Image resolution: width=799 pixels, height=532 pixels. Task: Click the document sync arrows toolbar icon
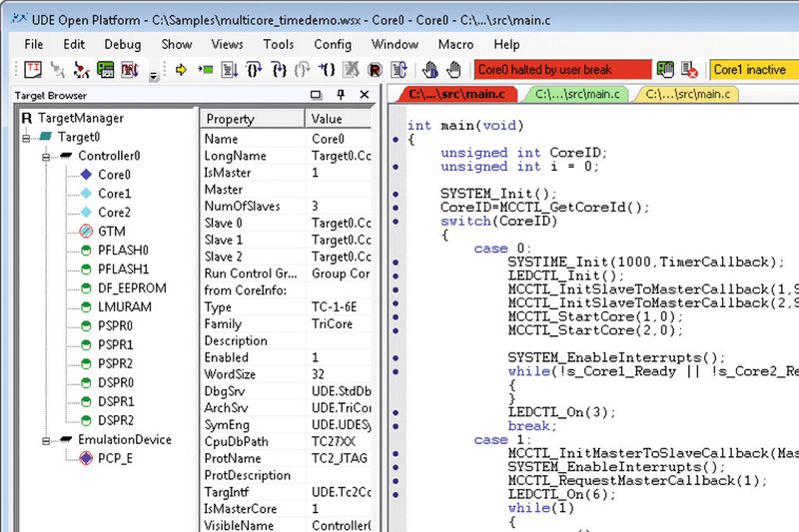click(399, 69)
